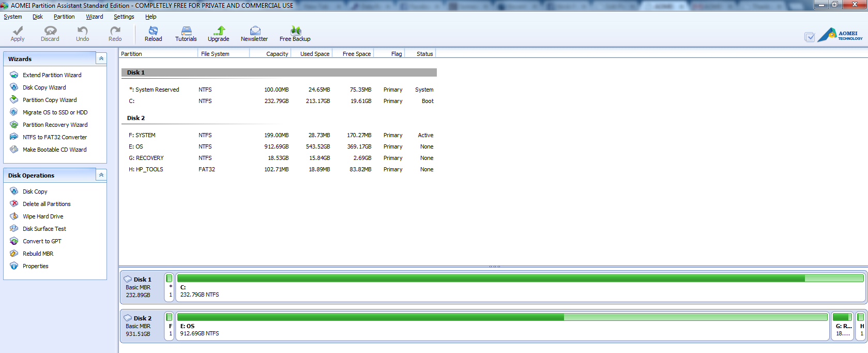Select the H: HP_TOOLS partition row

coord(279,169)
